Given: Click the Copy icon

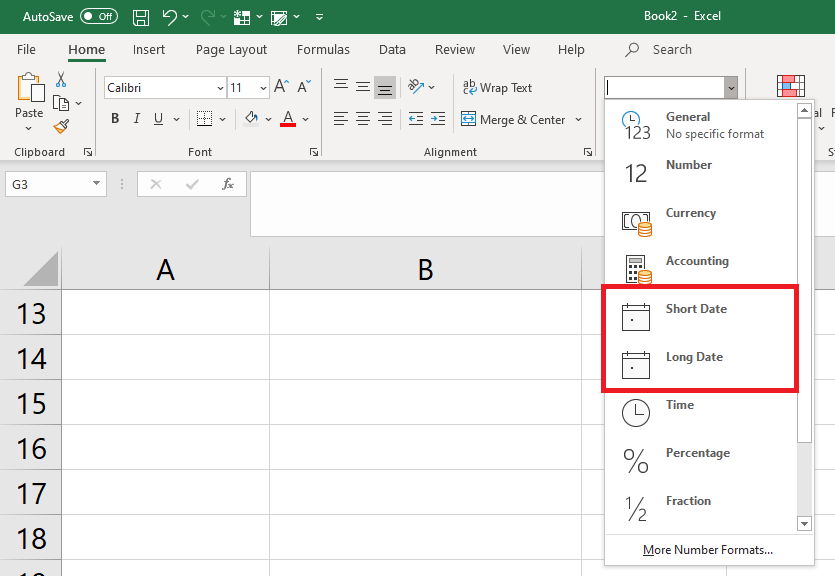Looking at the screenshot, I should click(x=61, y=103).
